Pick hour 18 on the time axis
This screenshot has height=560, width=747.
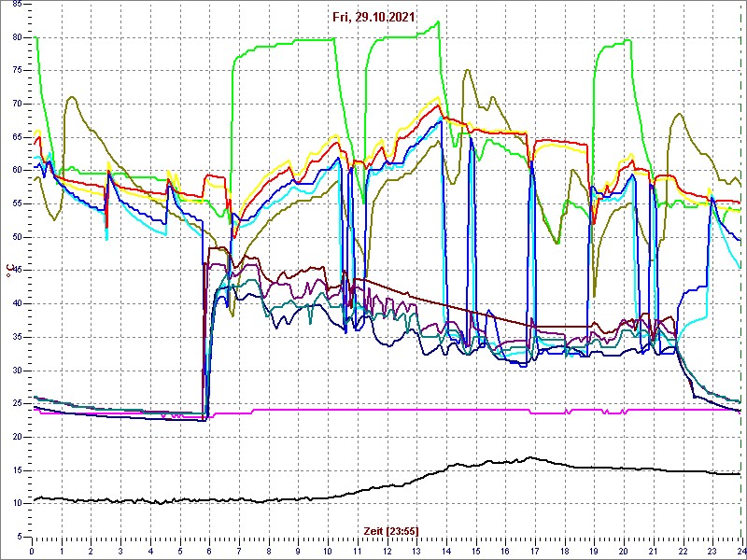click(x=564, y=552)
